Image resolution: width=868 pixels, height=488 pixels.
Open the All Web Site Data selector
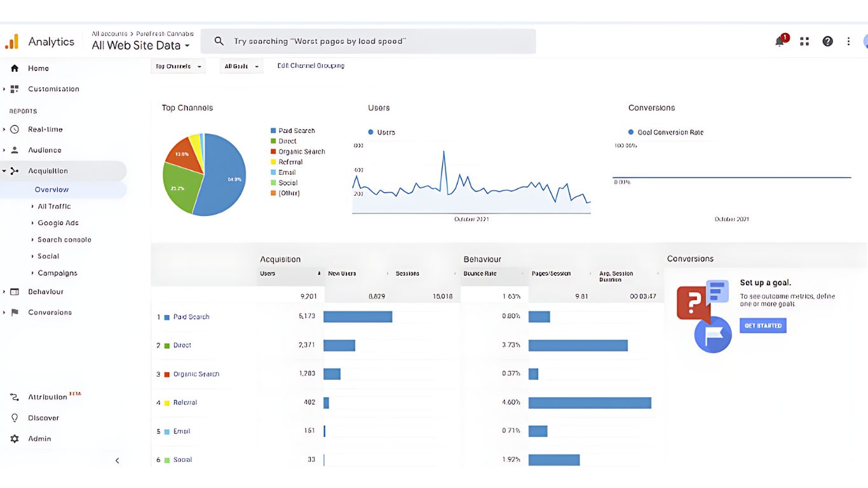[x=140, y=45]
